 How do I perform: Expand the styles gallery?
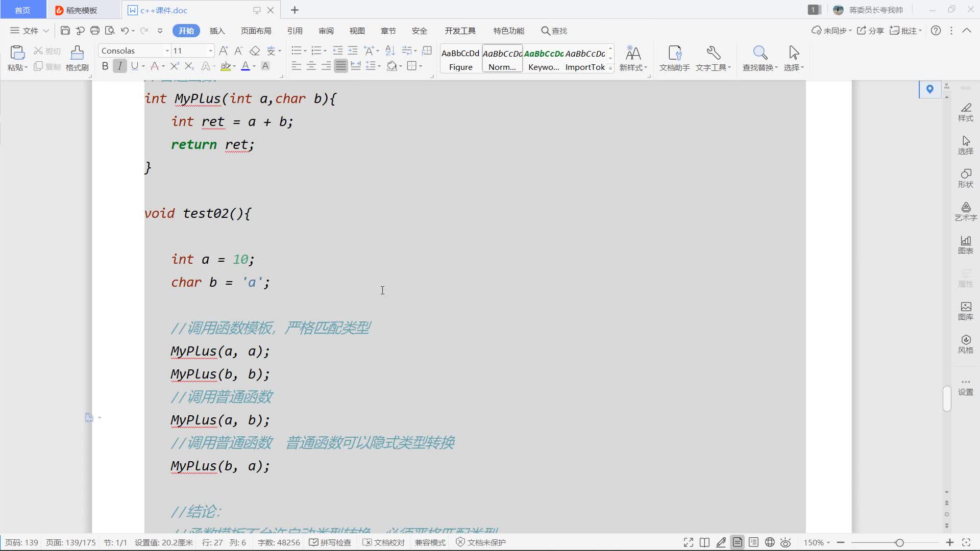610,67
